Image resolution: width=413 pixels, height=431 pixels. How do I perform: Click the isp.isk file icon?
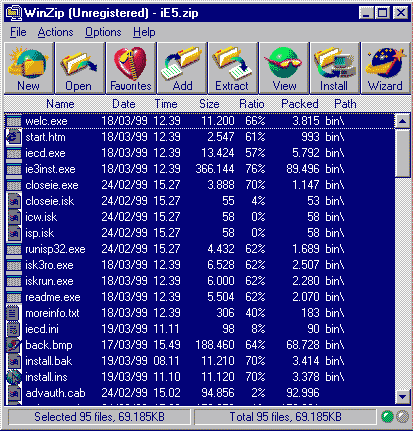pos(14,233)
